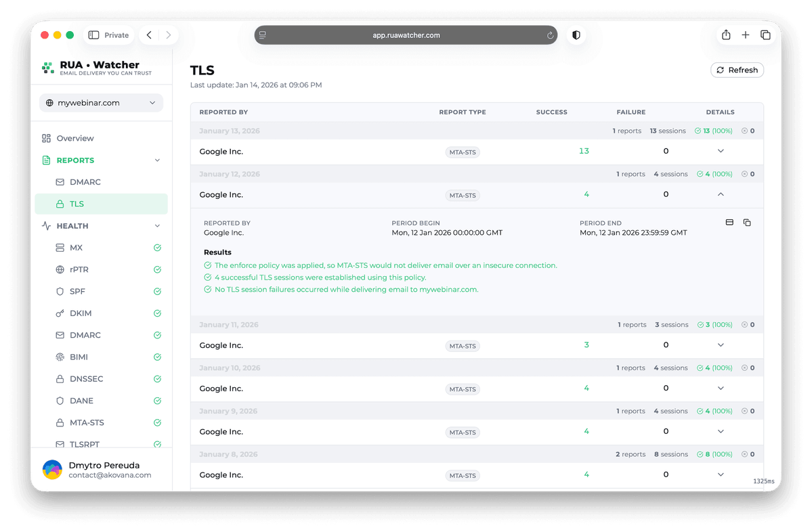Click the DKIM green check status icon

[157, 313]
